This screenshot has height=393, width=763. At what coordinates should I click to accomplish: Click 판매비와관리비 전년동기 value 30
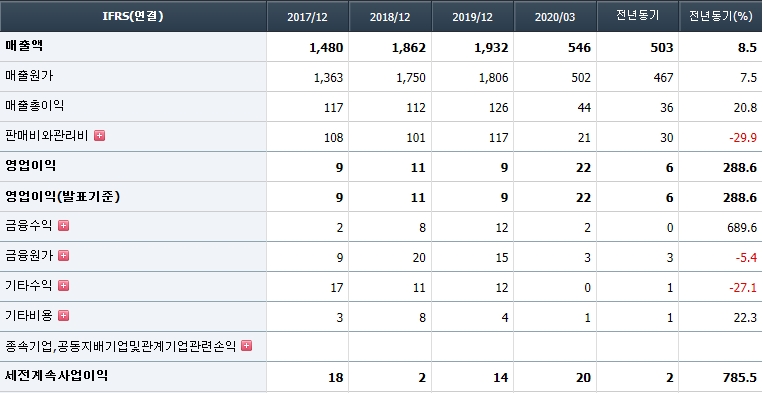[667, 138]
